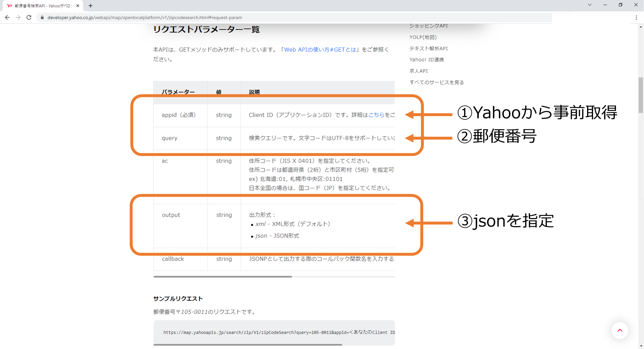644x349 pixels.
Task: Reload the current page
Action: point(29,17)
